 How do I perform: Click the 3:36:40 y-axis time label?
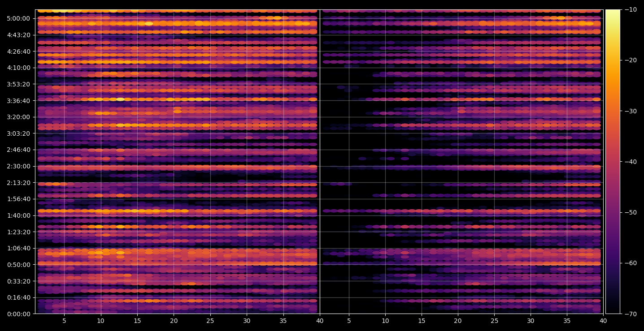18,100
